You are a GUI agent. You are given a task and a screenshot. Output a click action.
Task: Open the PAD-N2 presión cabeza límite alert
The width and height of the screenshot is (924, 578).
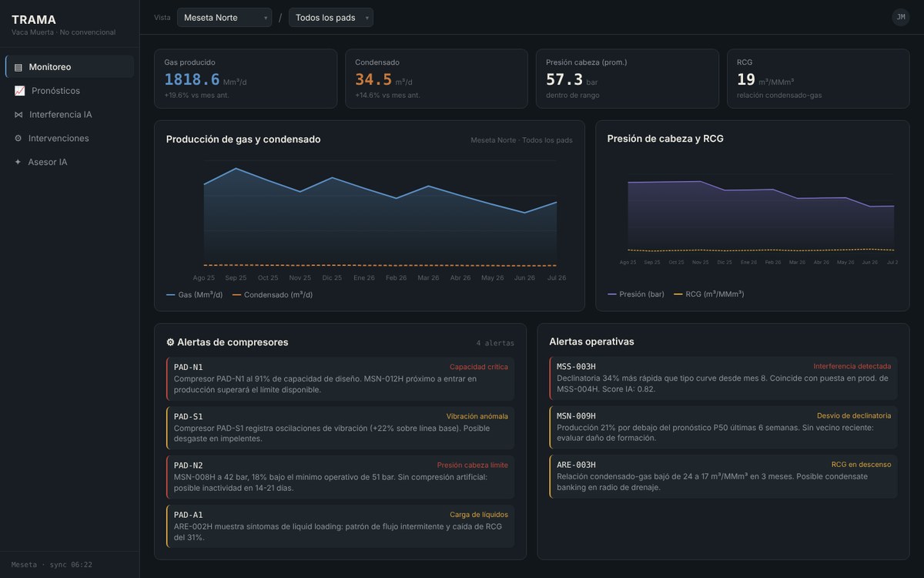[x=340, y=477]
